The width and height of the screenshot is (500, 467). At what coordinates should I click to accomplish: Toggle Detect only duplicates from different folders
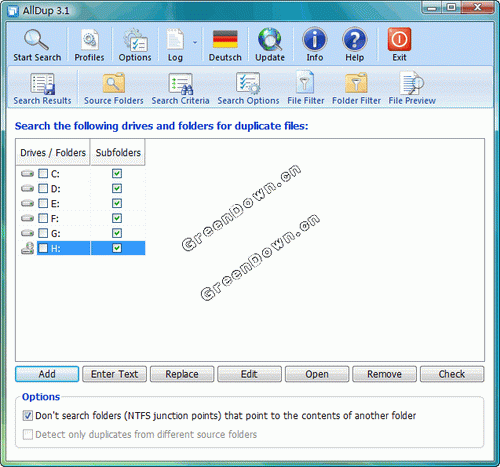[x=28, y=435]
